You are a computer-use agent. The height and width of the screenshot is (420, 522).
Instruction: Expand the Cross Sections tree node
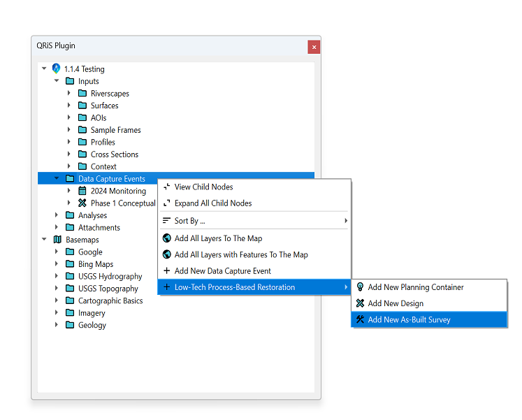[69, 154]
